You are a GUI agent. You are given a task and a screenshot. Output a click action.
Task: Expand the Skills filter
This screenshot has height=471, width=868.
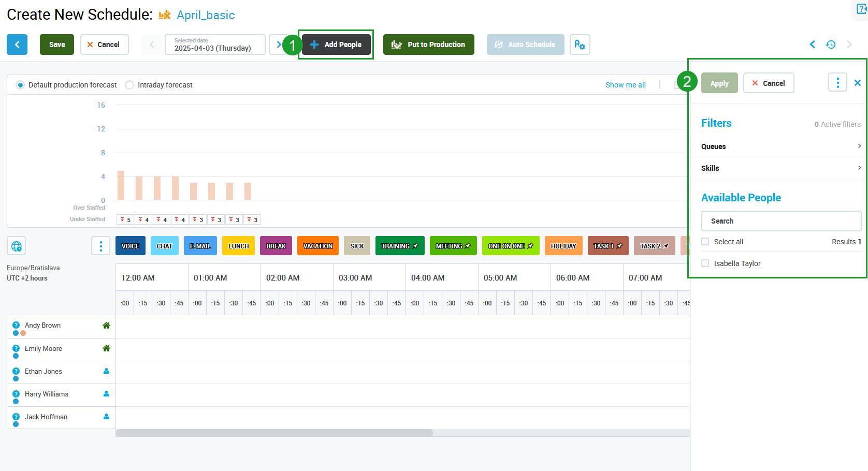[x=780, y=168]
